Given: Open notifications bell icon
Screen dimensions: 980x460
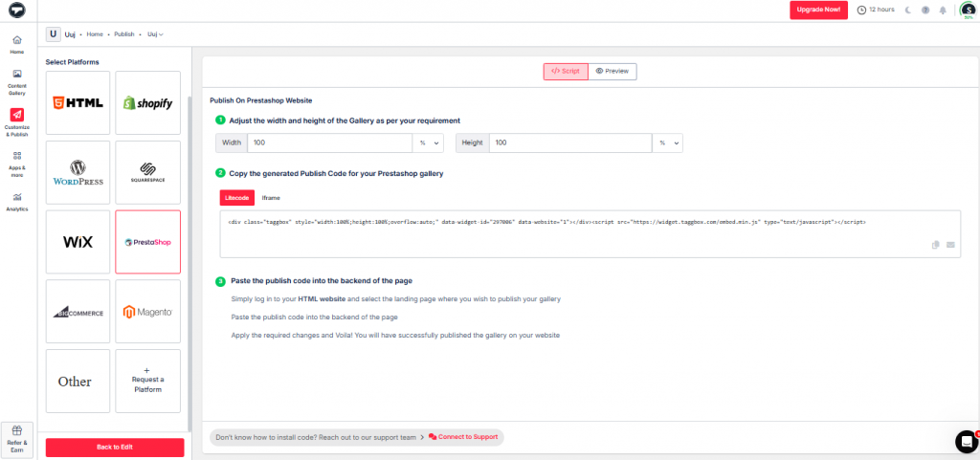Looking at the screenshot, I should [943, 10].
